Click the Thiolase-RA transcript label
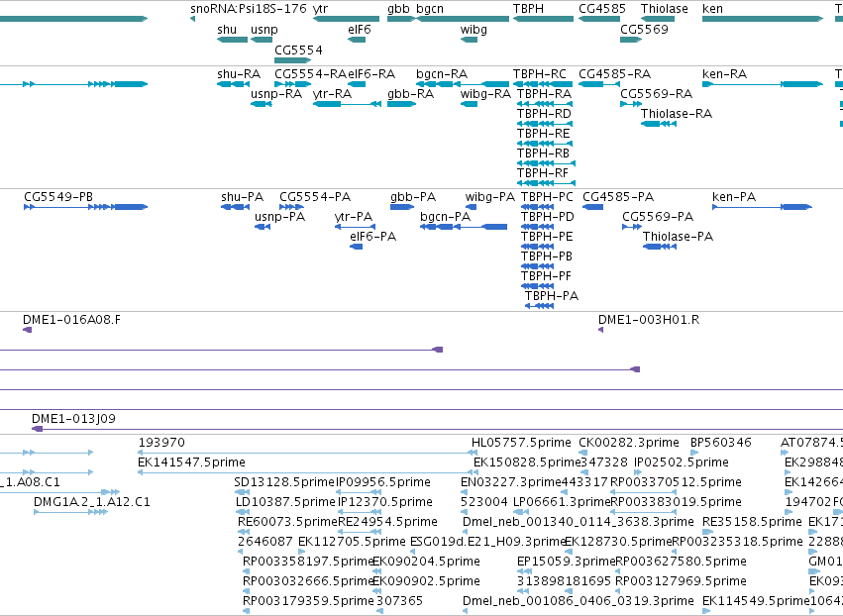Viewport: 843px width, 616px height. 677,114
